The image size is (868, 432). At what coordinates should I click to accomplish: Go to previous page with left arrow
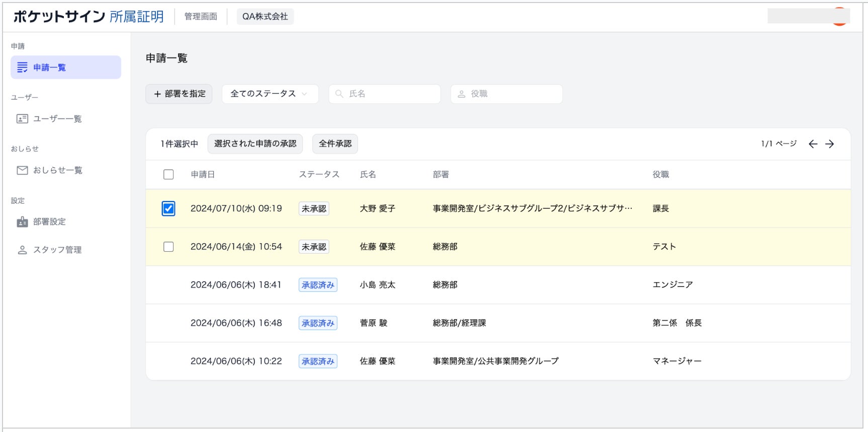tap(813, 144)
